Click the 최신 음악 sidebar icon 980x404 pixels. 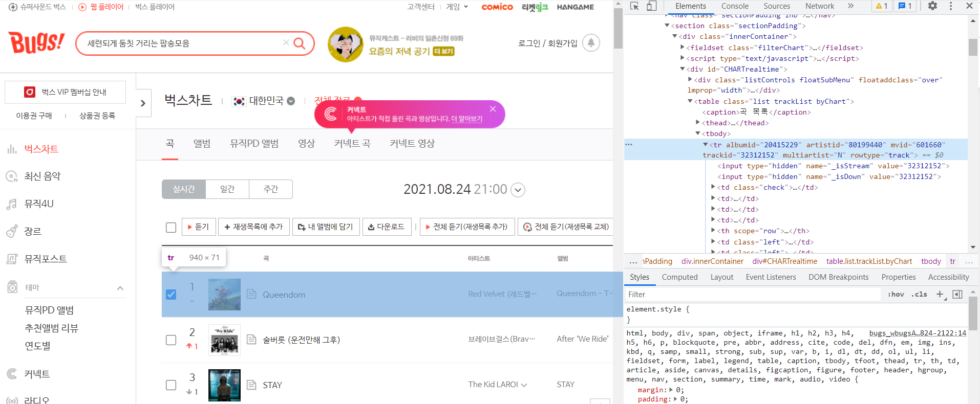(x=12, y=176)
